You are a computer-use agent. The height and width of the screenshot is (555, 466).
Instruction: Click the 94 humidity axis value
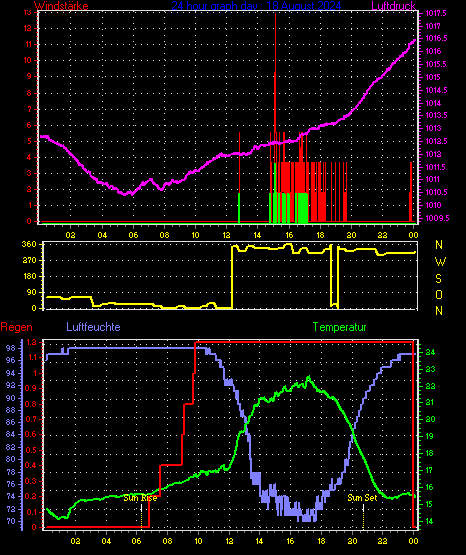coord(11,373)
